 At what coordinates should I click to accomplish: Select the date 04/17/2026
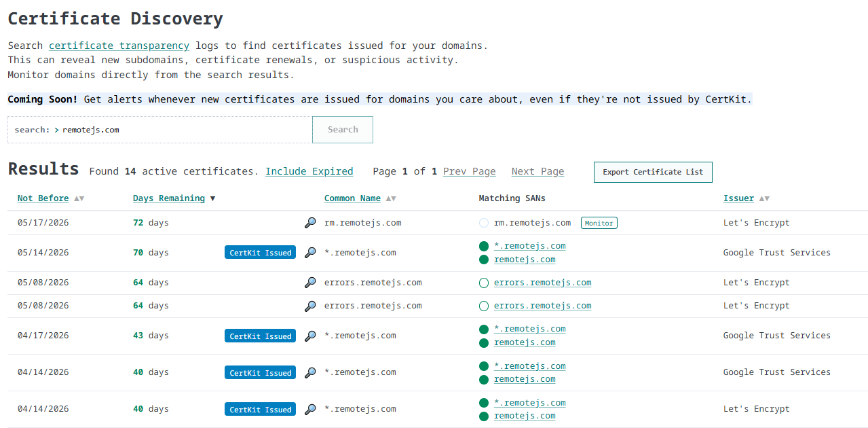click(x=43, y=336)
